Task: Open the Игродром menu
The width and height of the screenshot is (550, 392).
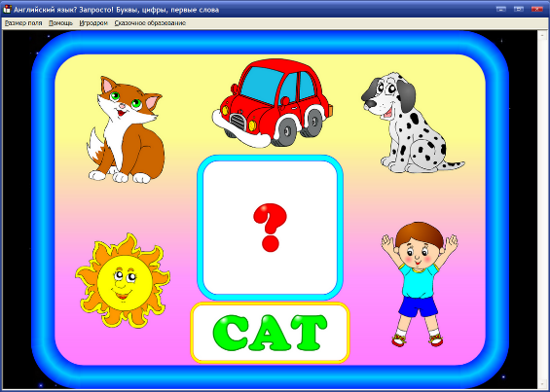Action: pos(93,23)
